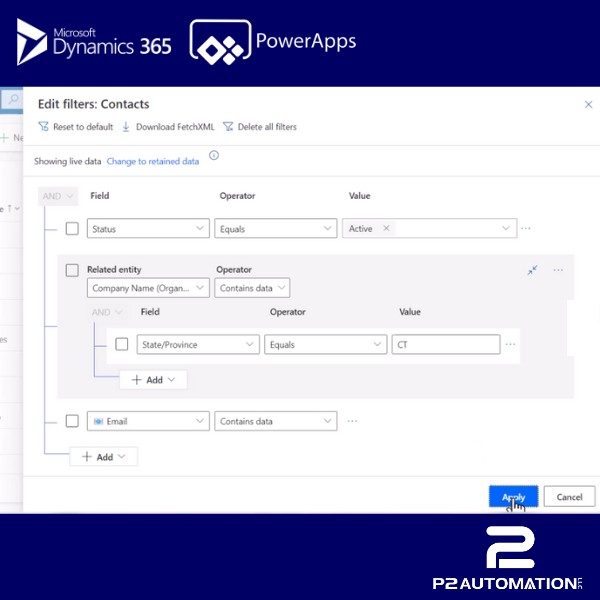Click the Apply button
Image resolution: width=600 pixels, height=600 pixels.
(x=514, y=497)
